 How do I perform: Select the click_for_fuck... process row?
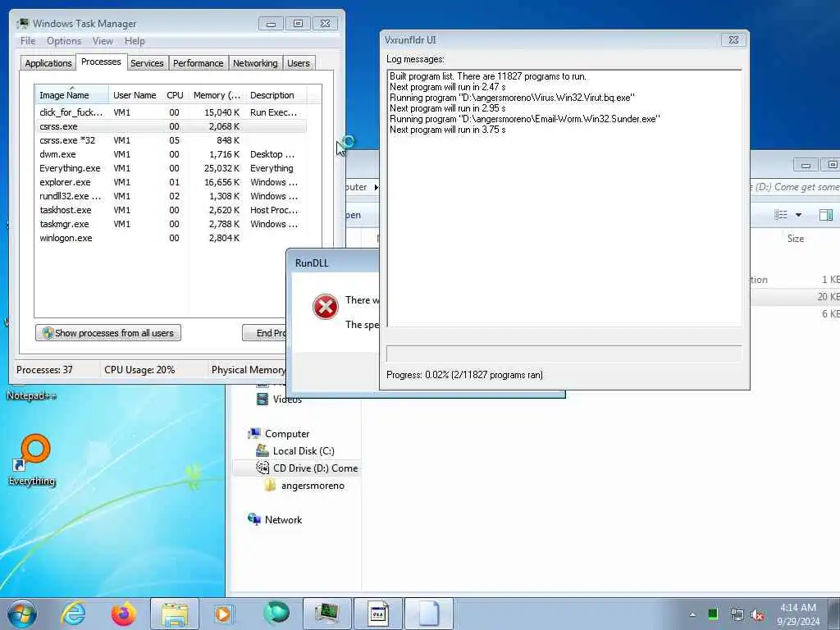coord(171,112)
